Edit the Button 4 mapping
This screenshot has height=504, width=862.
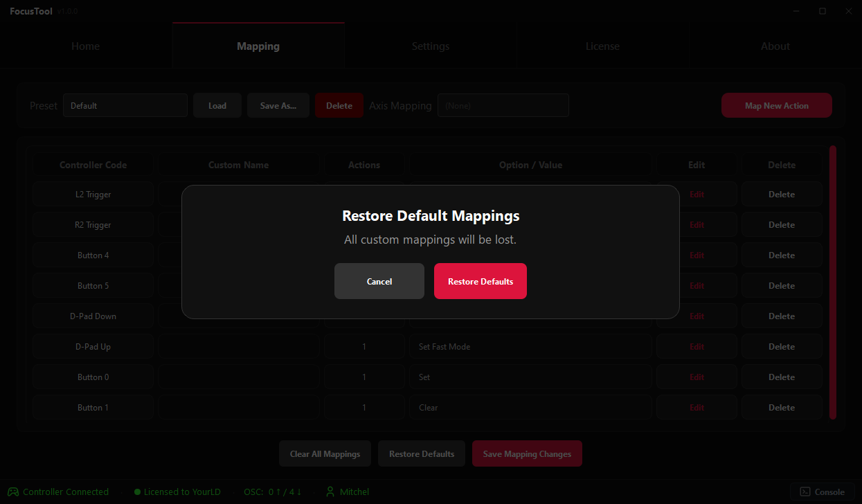[697, 255]
